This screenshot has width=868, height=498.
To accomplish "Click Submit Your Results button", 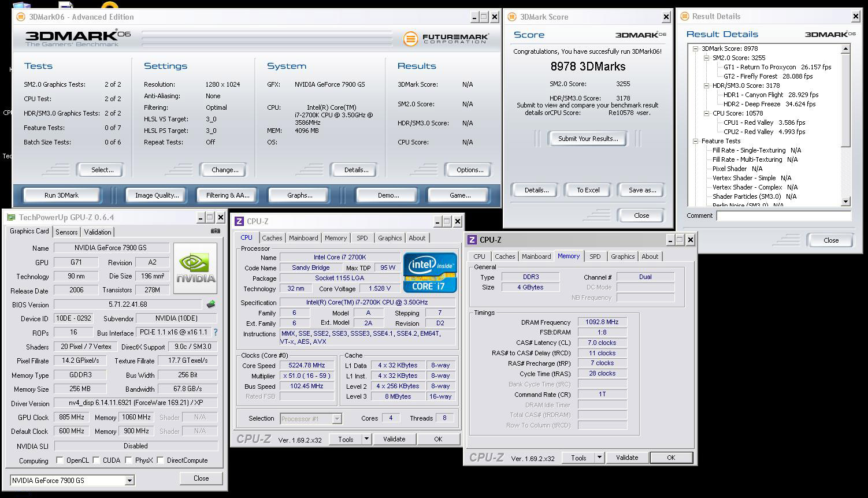I will [x=588, y=139].
